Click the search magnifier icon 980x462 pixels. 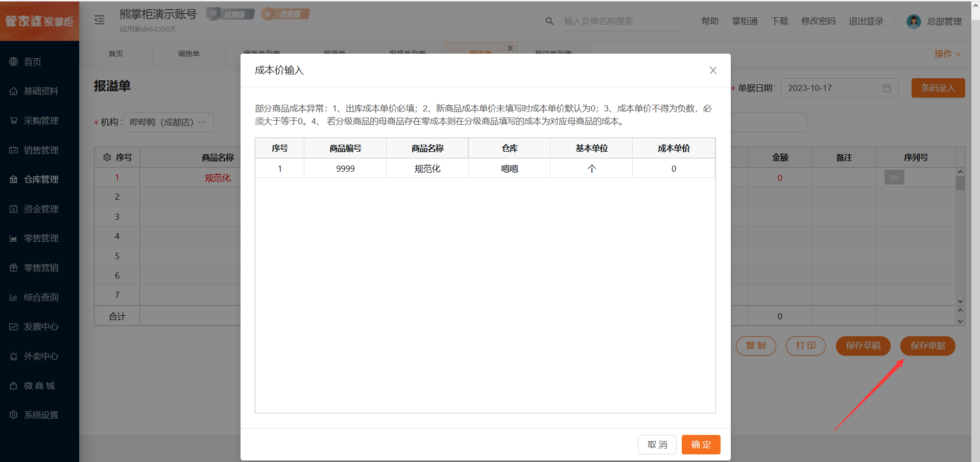click(x=549, y=21)
